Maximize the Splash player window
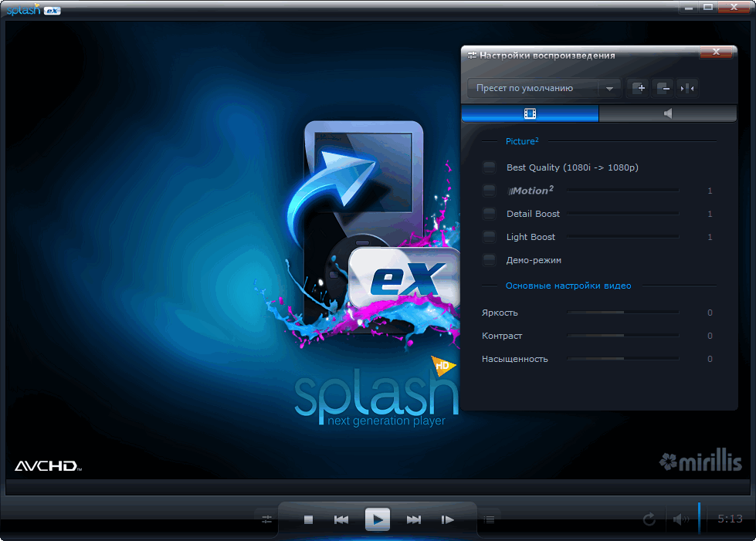756x541 pixels. point(708,7)
